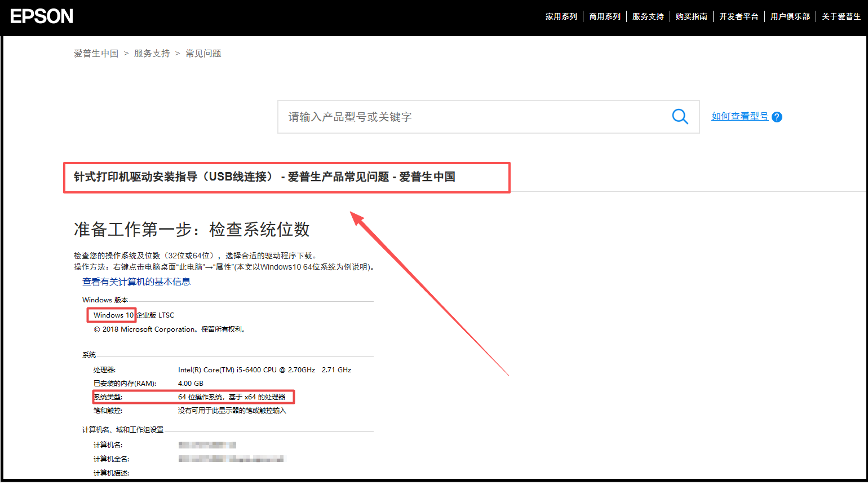868x484 pixels.
Task: Click the Intel Core i5-6400 processor value
Action: point(264,369)
